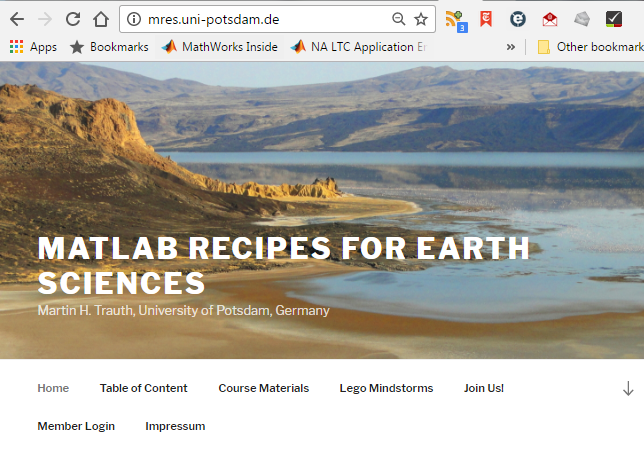The height and width of the screenshot is (449, 644).
Task: Open the Other bookmarks folder
Action: pyautogui.click(x=590, y=47)
